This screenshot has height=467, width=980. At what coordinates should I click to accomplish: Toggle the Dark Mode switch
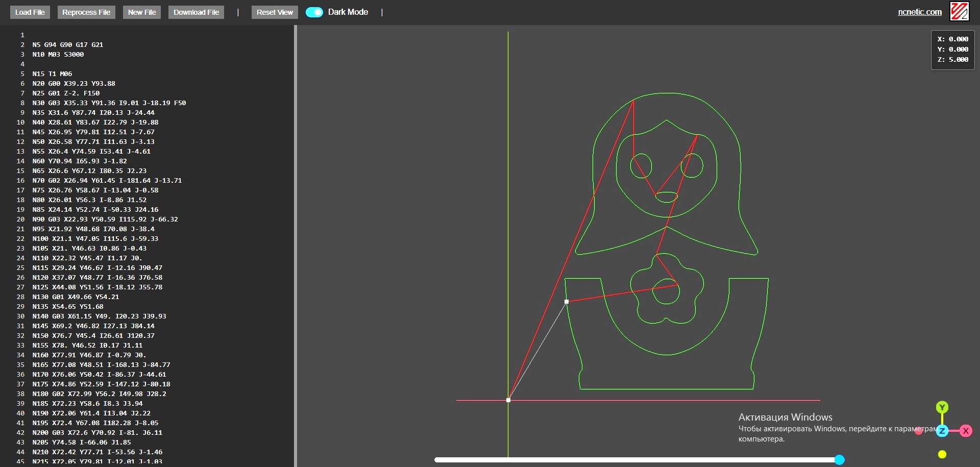point(314,12)
